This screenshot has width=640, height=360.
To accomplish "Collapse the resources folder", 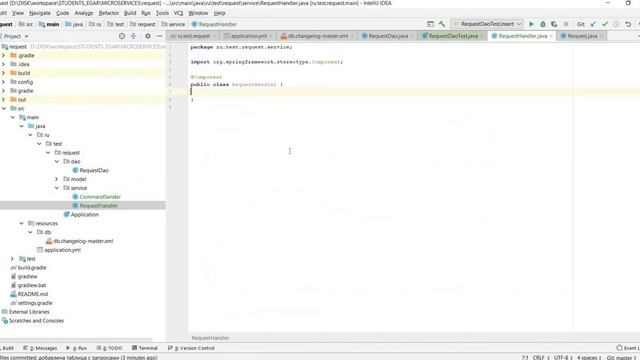I will pyautogui.click(x=22, y=223).
